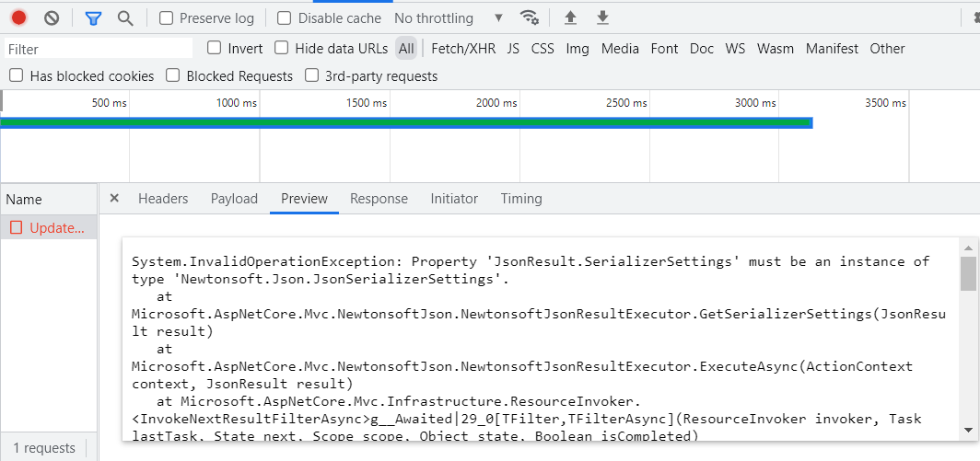Click the import HAR upload arrow
Screen dimensions: 980x461
[570, 17]
